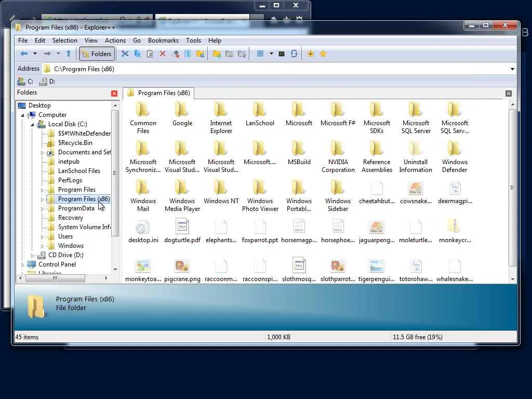Click the Move To folder icon

coord(242,54)
